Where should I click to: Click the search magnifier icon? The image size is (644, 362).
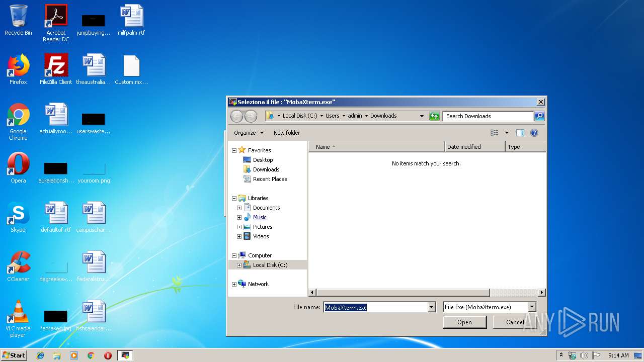click(x=539, y=116)
